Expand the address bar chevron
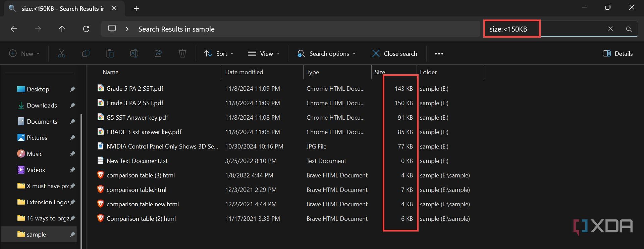Image resolution: width=644 pixels, height=249 pixels. [127, 29]
